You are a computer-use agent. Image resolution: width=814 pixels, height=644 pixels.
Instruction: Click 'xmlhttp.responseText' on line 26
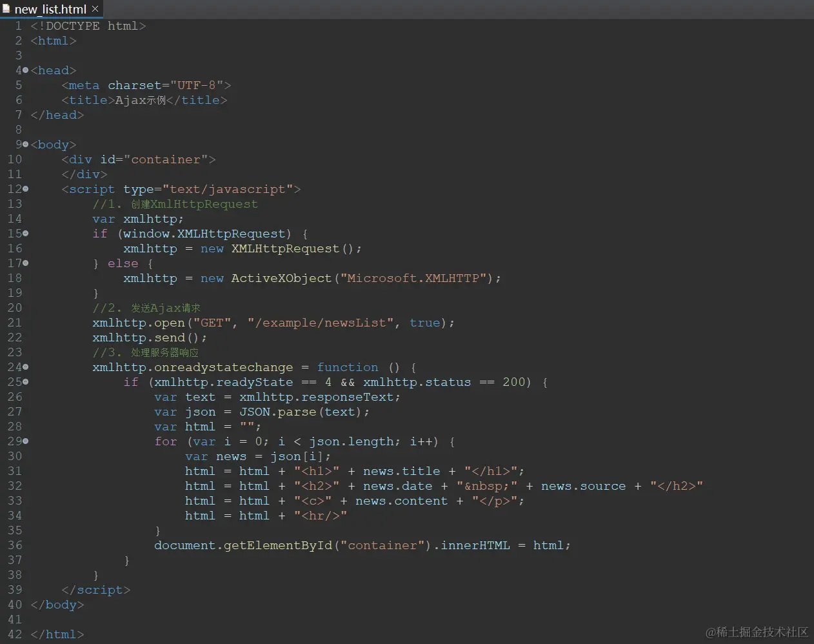coord(317,397)
